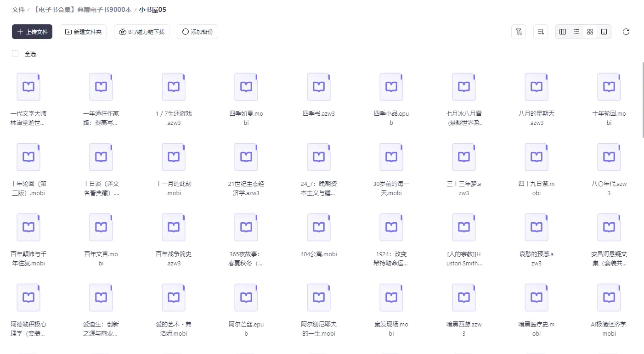Click file name 安昌河悬疑文集
The image size is (644, 354).
pos(609,258)
